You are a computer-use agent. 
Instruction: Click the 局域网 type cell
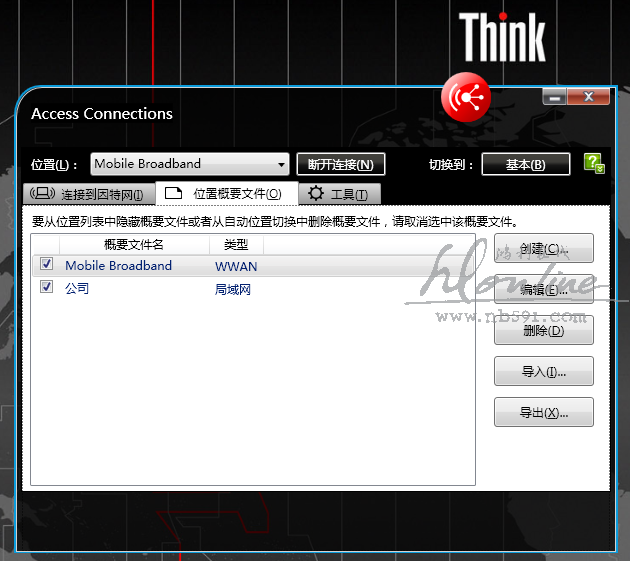pos(233,289)
